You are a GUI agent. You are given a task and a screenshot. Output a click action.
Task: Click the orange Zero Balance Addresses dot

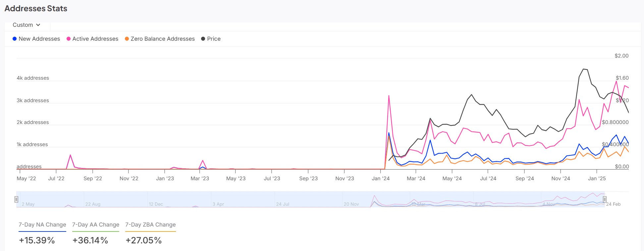click(127, 39)
